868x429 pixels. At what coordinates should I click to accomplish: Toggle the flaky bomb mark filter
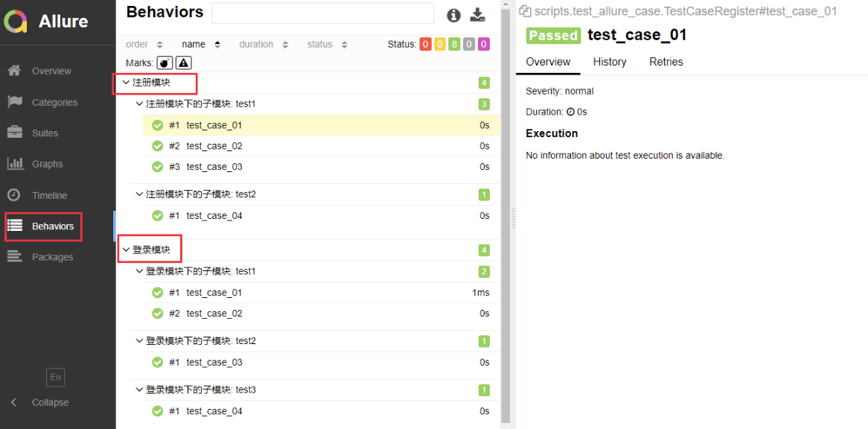coord(165,62)
